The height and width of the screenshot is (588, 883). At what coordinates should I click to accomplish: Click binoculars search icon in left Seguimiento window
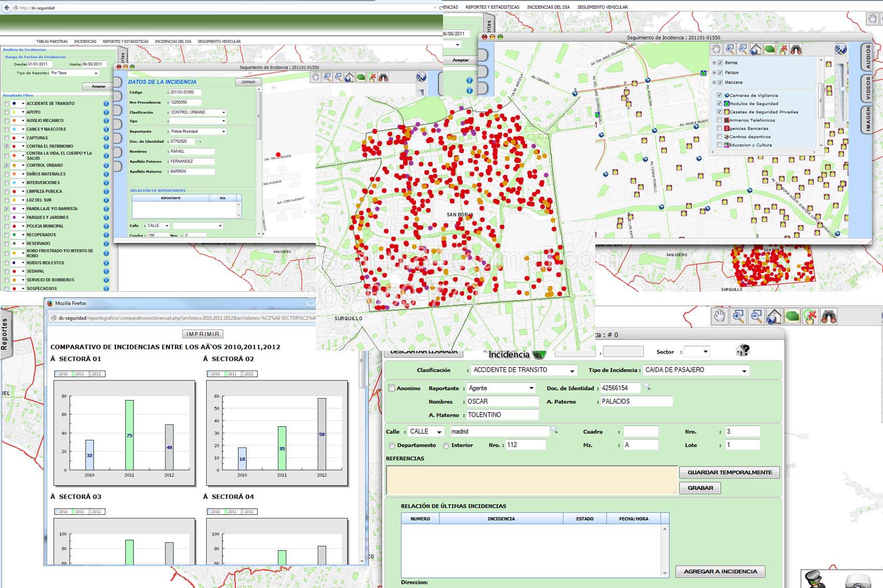[x=383, y=77]
